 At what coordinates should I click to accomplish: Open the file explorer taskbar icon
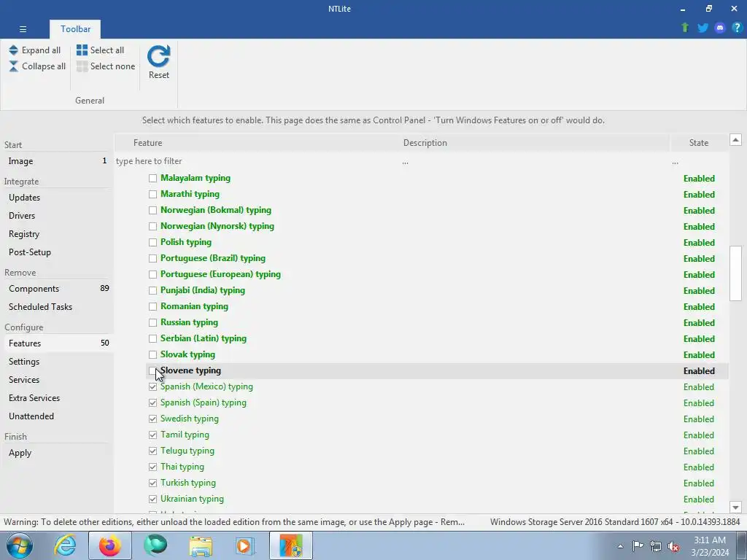tap(201, 546)
